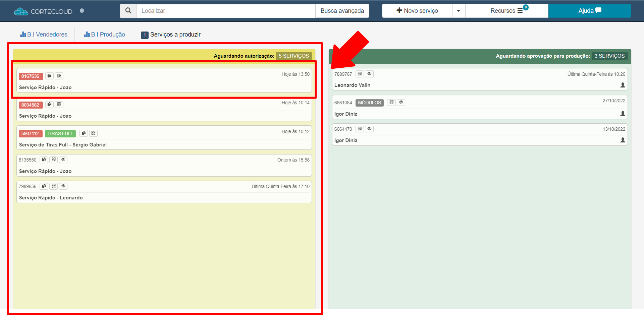Screen dimensions: 644x321
Task: Click megaphone icon on service 6861084
Action: 401,103
